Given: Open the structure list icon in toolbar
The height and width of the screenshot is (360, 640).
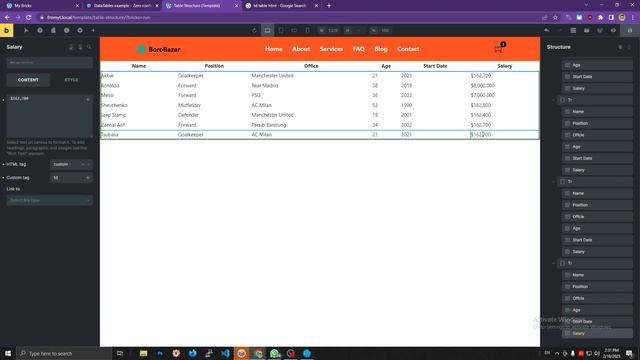Looking at the screenshot, I should (x=573, y=31).
